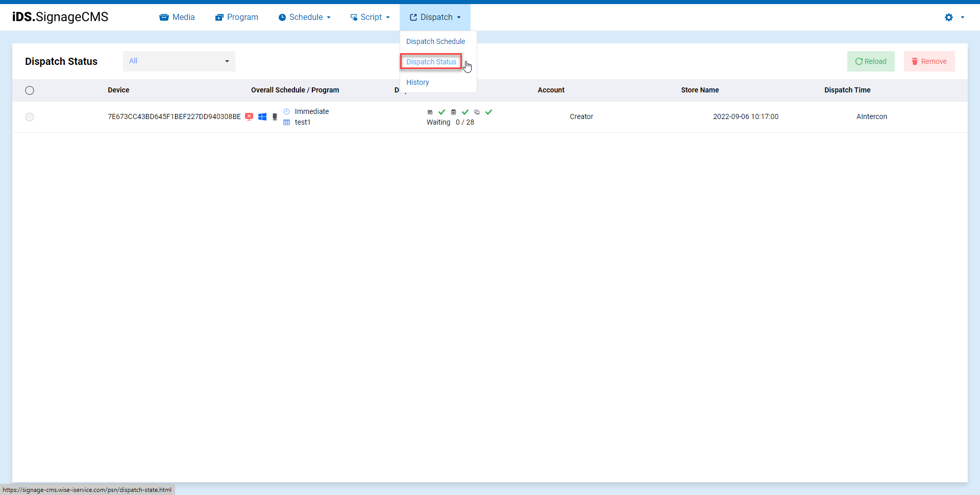Expand the Script menu arrow
This screenshot has width=980, height=495.
388,17
